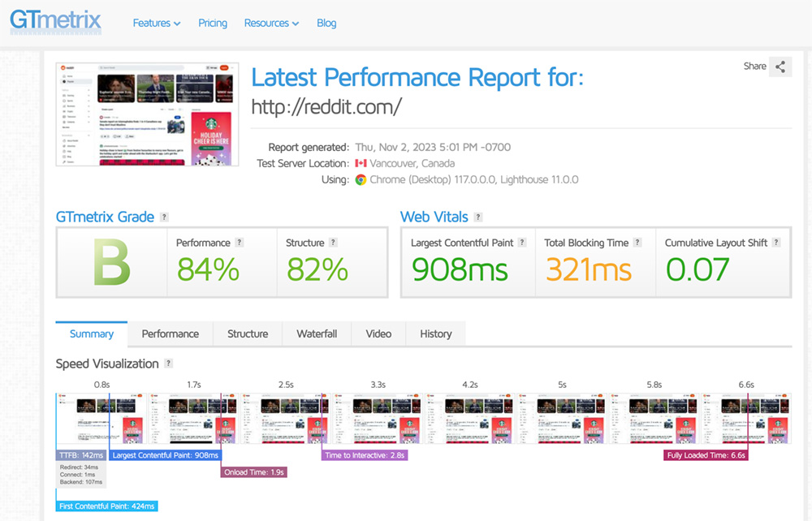The width and height of the screenshot is (812, 521).
Task: Open help icon beside Web Vitals
Action: [x=478, y=217]
